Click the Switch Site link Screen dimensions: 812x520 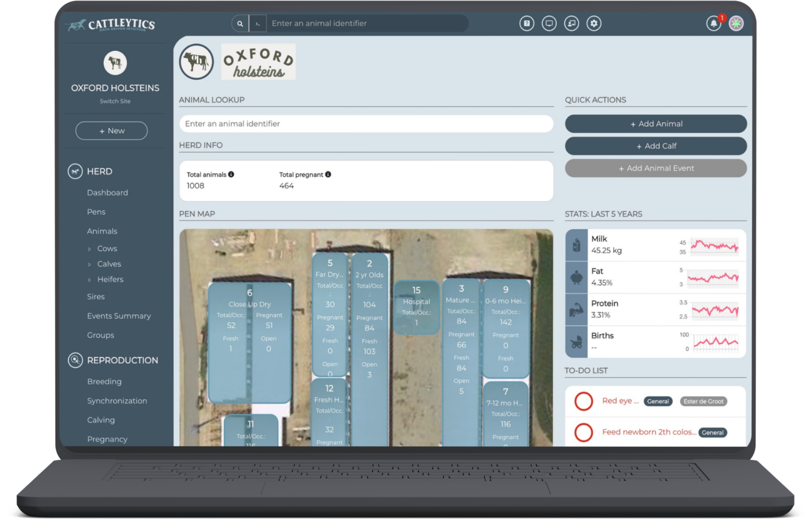115,101
